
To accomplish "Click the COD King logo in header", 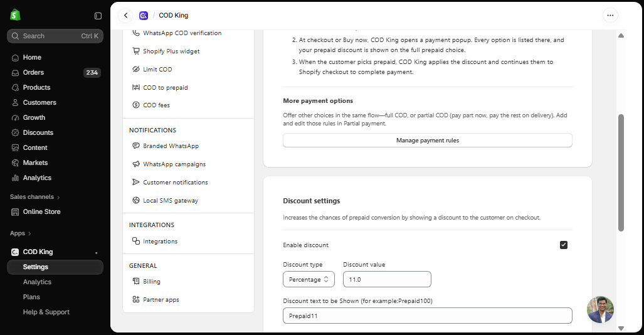I will (x=144, y=16).
